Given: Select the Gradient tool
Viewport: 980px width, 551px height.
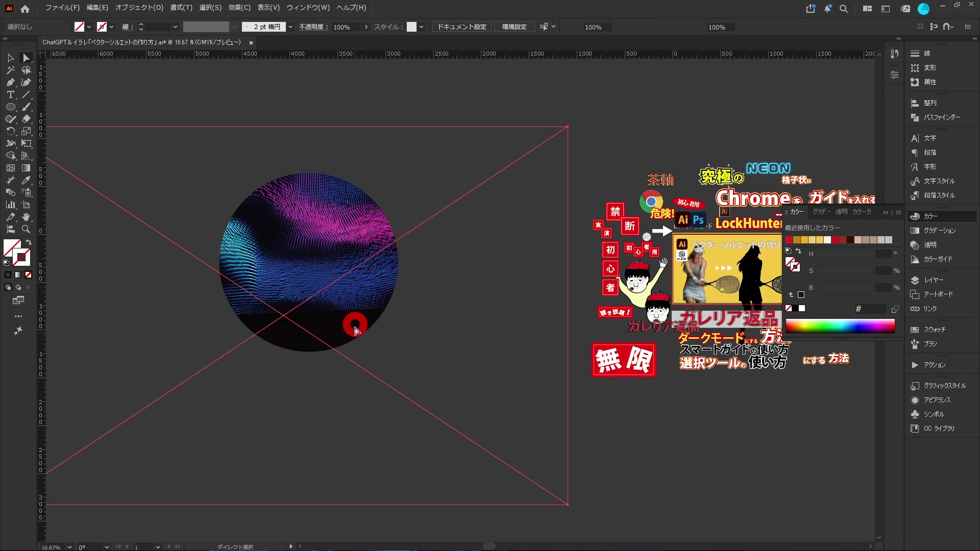Looking at the screenshot, I should tap(26, 168).
